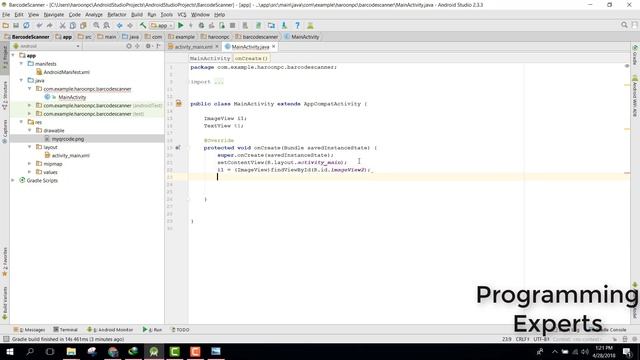This screenshot has width=640, height=360.
Task: Click Scroll from Source icon in Project panel
Action: 129,46
